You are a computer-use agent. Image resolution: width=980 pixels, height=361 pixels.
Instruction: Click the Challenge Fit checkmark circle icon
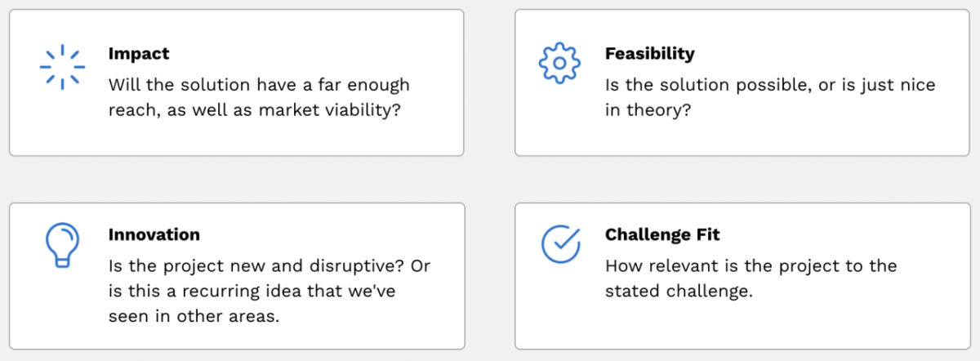coord(560,243)
